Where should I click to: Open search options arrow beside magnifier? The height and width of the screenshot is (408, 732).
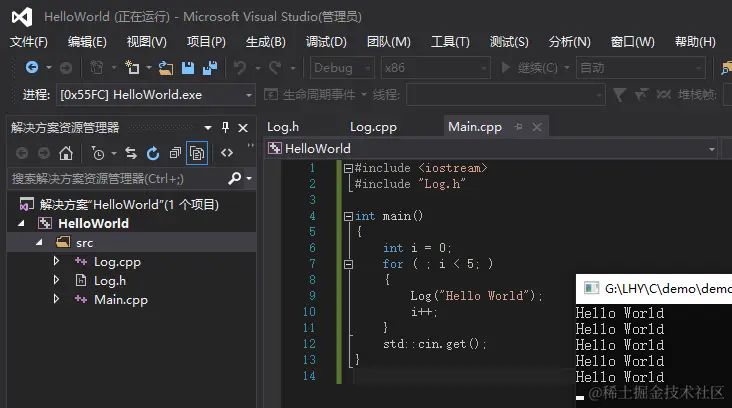click(249, 178)
